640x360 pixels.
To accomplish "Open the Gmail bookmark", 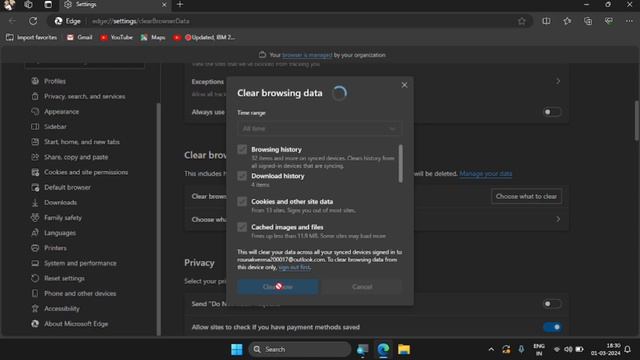I will point(80,37).
